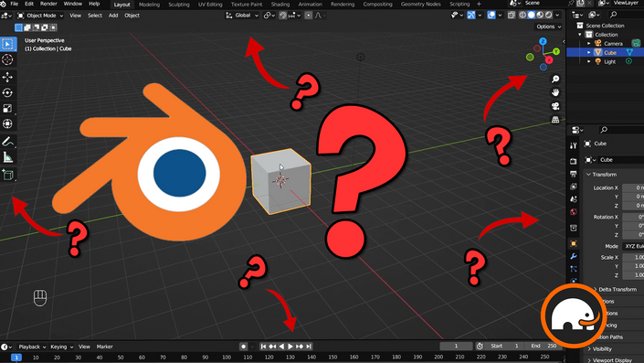Toggle viewport overlays button

pyautogui.click(x=491, y=16)
